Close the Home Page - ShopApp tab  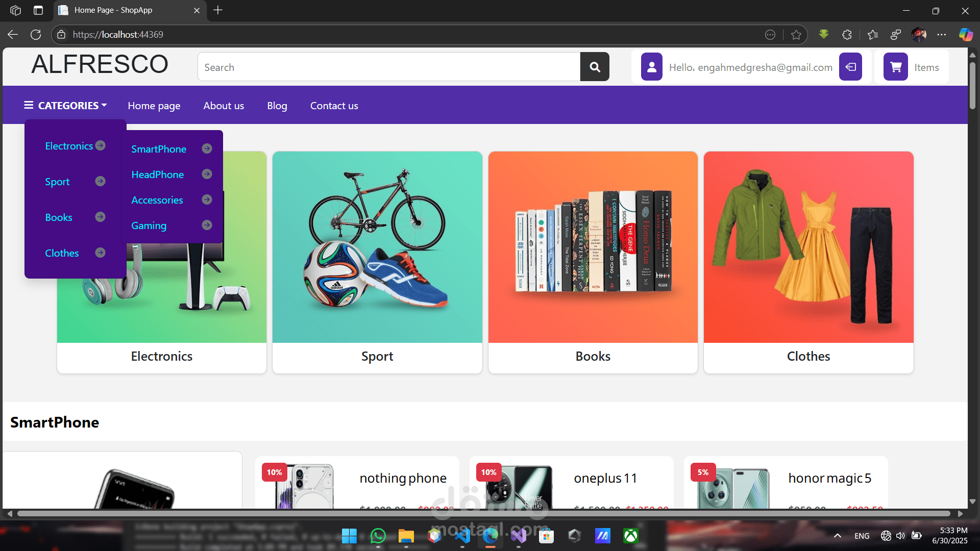(197, 10)
